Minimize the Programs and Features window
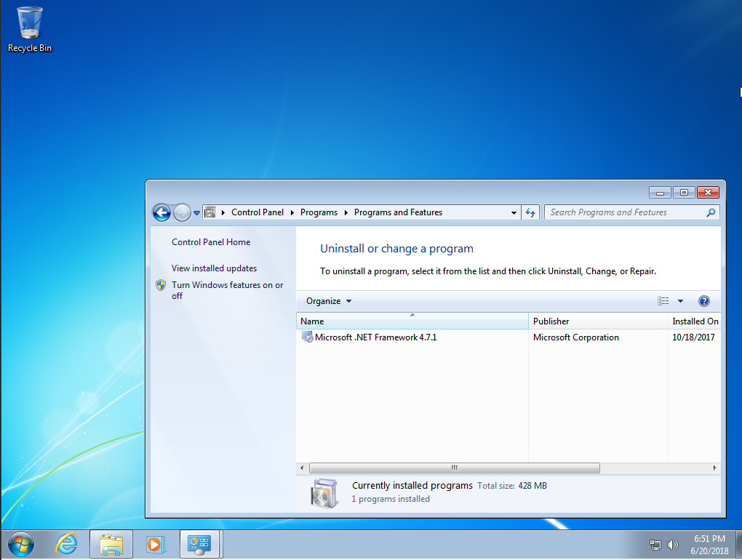This screenshot has width=742, height=560. pos(660,192)
